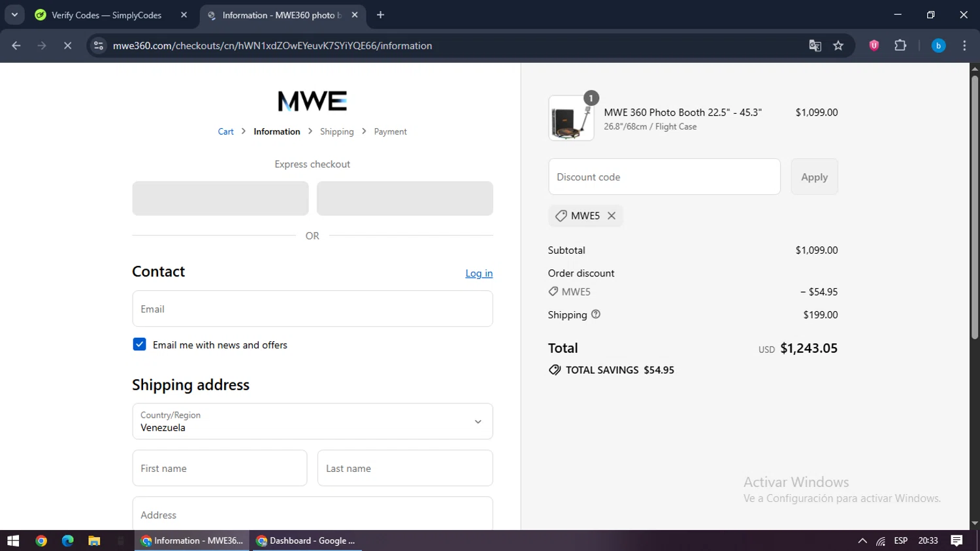Close the Information MWE360 tab
Screen dimensions: 980x551
[355, 15]
